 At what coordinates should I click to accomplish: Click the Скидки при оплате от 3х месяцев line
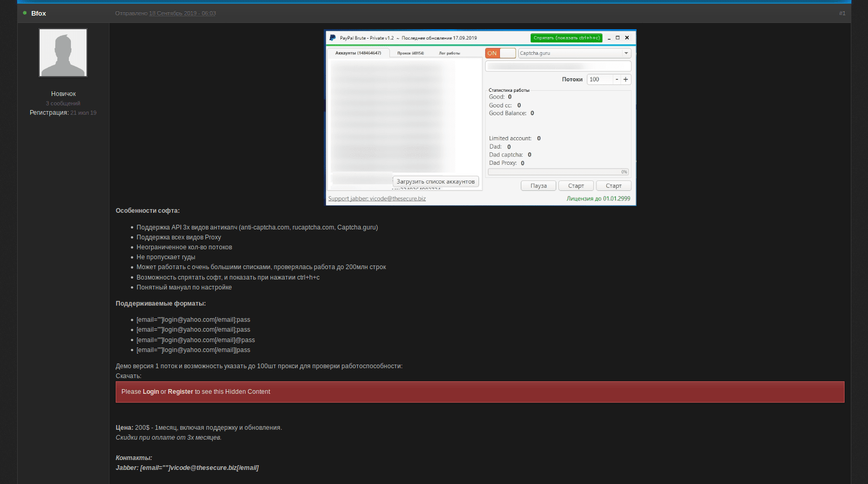click(168, 438)
